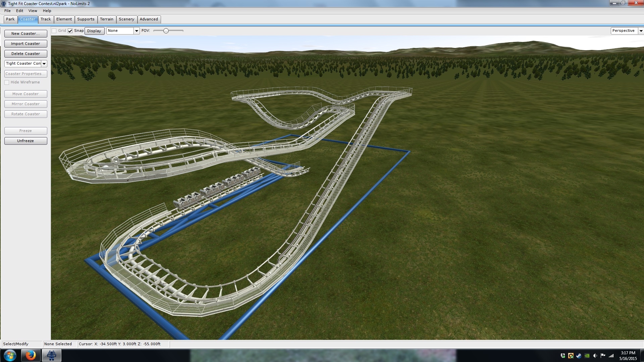The height and width of the screenshot is (362, 644).
Task: Click the FOV slider handle
Action: point(166,31)
